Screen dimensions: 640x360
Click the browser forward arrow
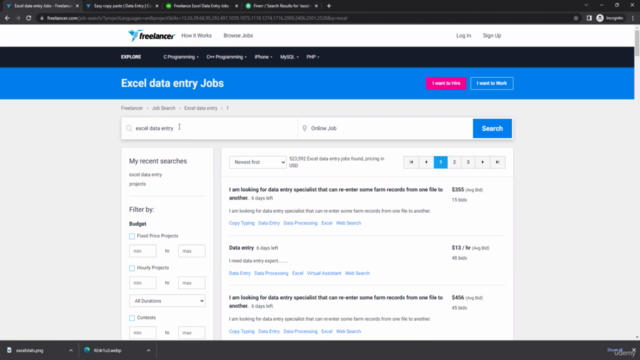18,18
